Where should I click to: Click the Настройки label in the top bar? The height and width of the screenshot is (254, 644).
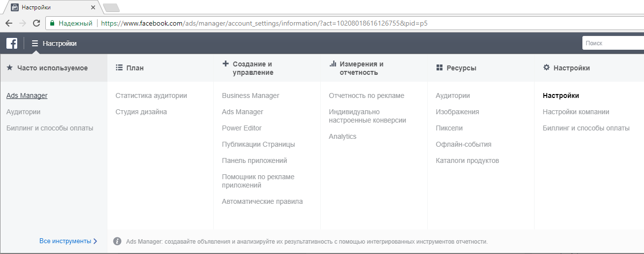tap(60, 43)
